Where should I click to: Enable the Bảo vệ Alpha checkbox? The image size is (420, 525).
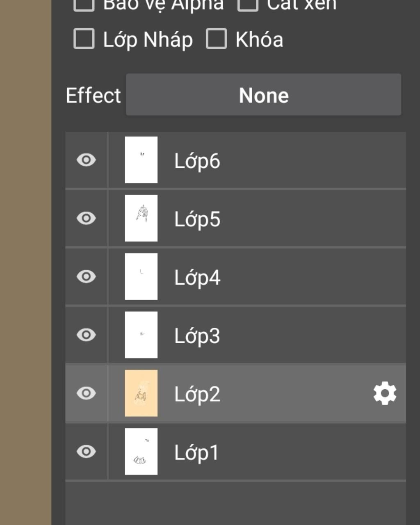[x=84, y=4]
